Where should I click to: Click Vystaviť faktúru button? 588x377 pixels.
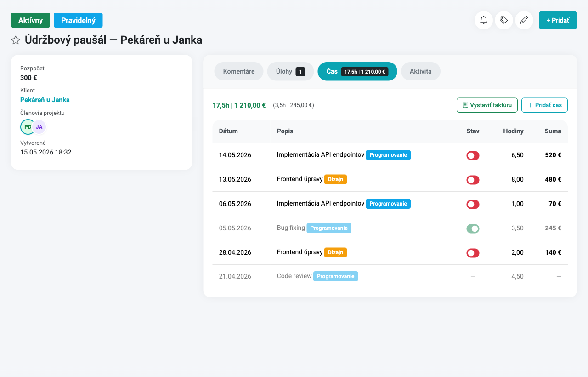(487, 105)
